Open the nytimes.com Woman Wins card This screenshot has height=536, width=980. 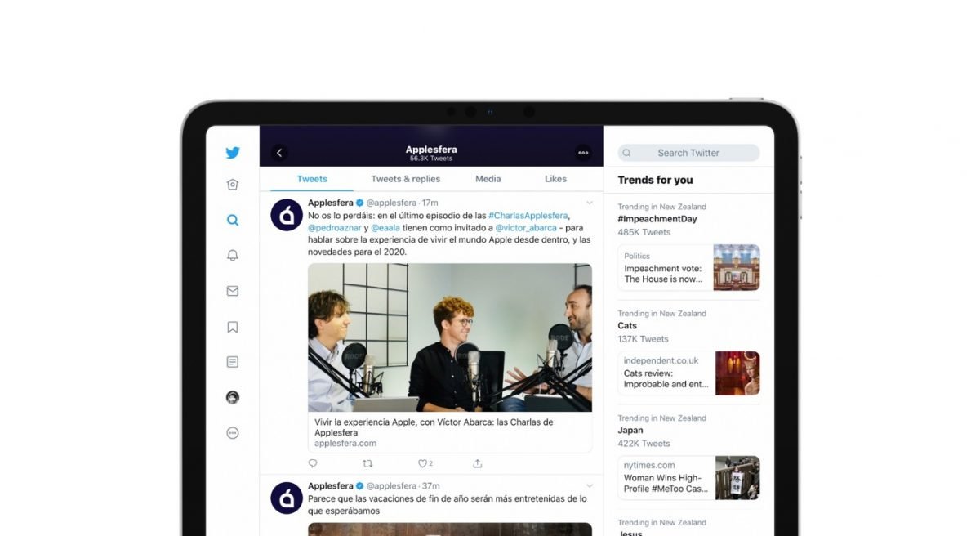tap(688, 478)
